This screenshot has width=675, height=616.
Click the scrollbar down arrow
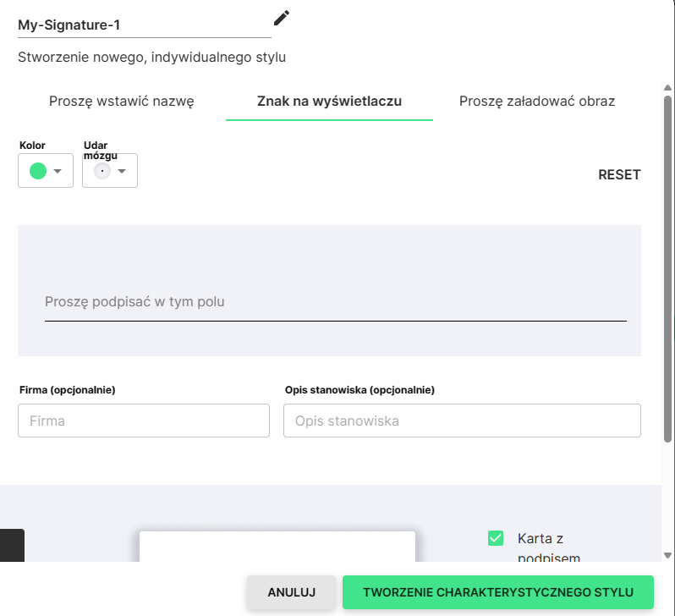[667, 556]
